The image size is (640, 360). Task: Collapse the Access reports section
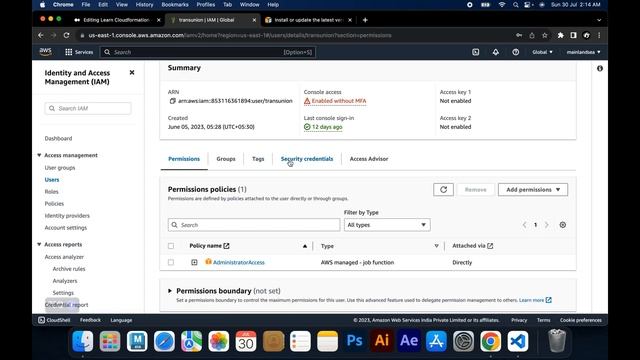coord(39,244)
